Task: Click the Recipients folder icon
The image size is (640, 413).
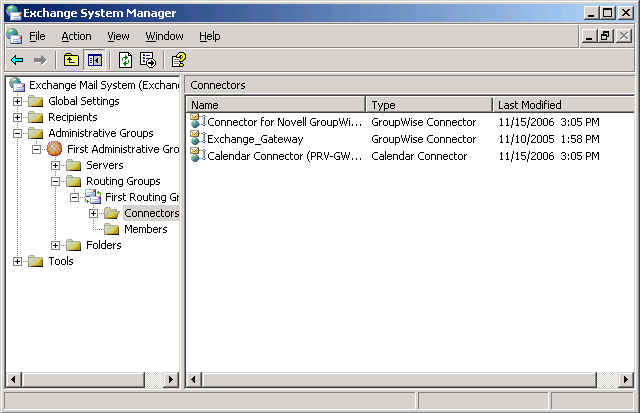Action: tap(36, 117)
